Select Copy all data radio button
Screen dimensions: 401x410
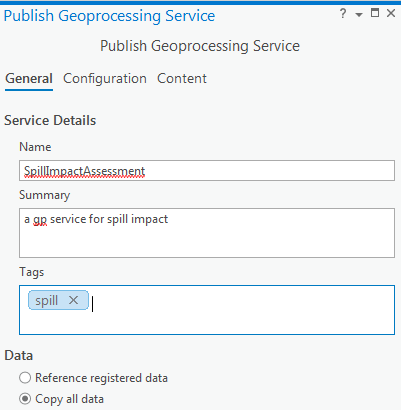25,399
